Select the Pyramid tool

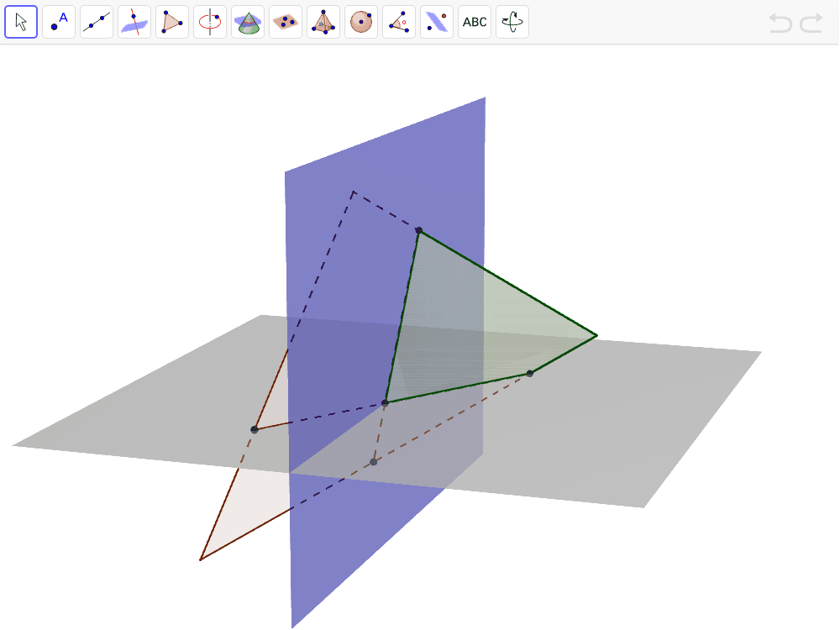[323, 22]
